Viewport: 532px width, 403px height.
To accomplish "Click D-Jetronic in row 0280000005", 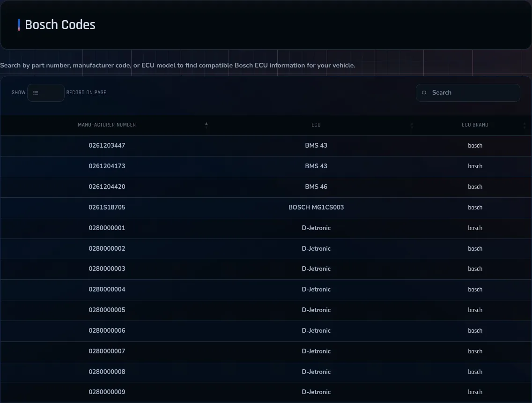I will [316, 310].
